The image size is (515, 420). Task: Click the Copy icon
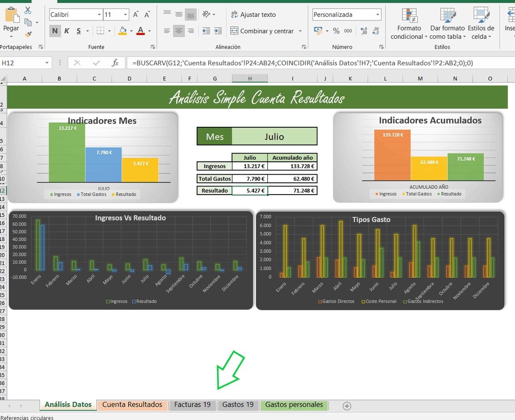pos(28,22)
